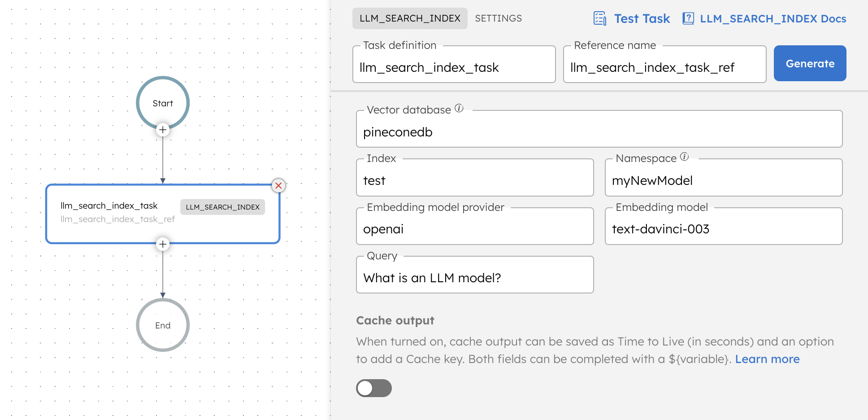Add task using plus below llm_search_index_task card
This screenshot has width=868, height=420.
click(163, 244)
